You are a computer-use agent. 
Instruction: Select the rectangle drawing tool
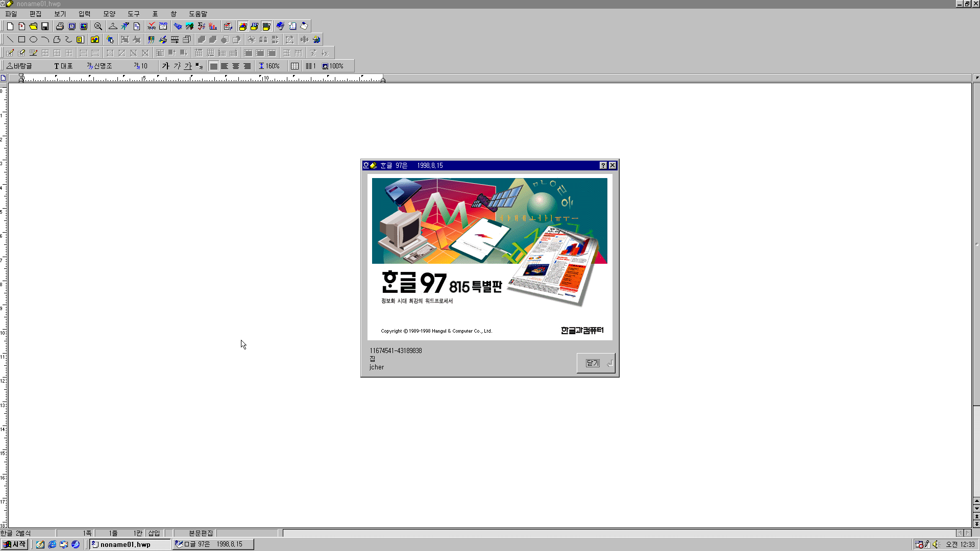click(21, 39)
